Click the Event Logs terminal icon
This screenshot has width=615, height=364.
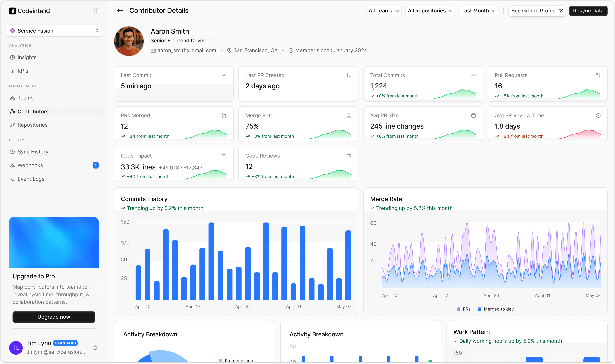click(12, 179)
